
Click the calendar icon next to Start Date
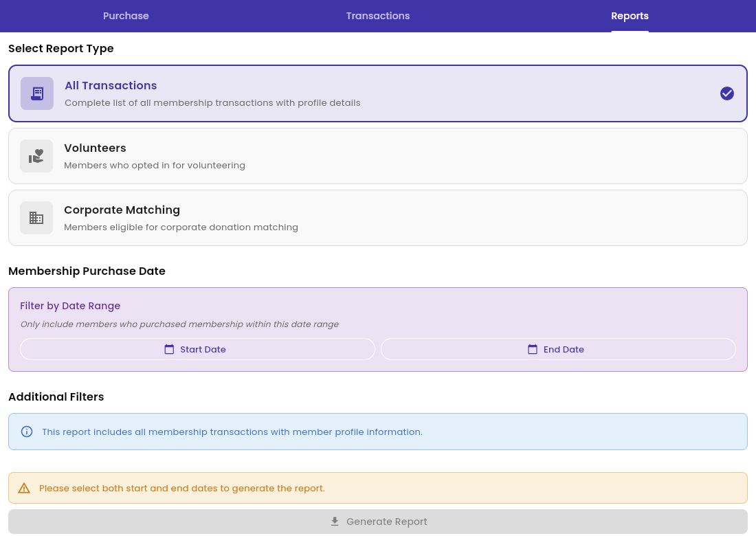pos(169,349)
